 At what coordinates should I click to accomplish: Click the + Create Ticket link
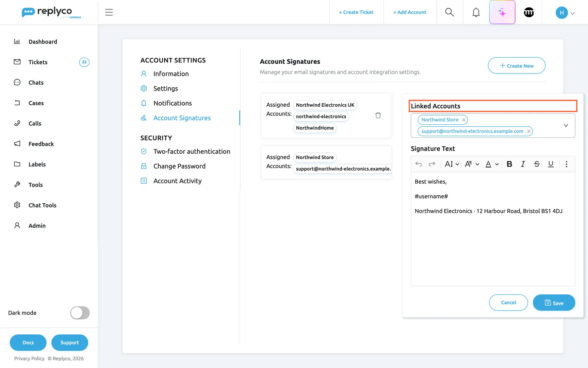point(356,12)
